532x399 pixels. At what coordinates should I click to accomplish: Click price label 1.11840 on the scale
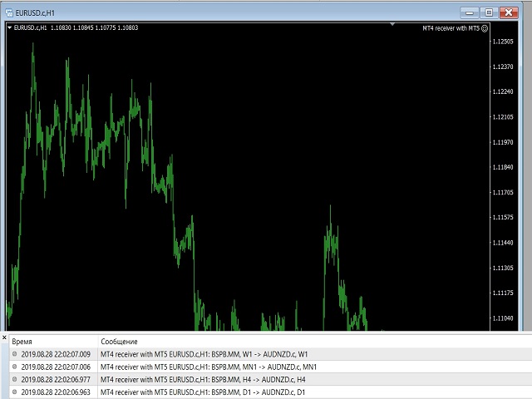503,167
